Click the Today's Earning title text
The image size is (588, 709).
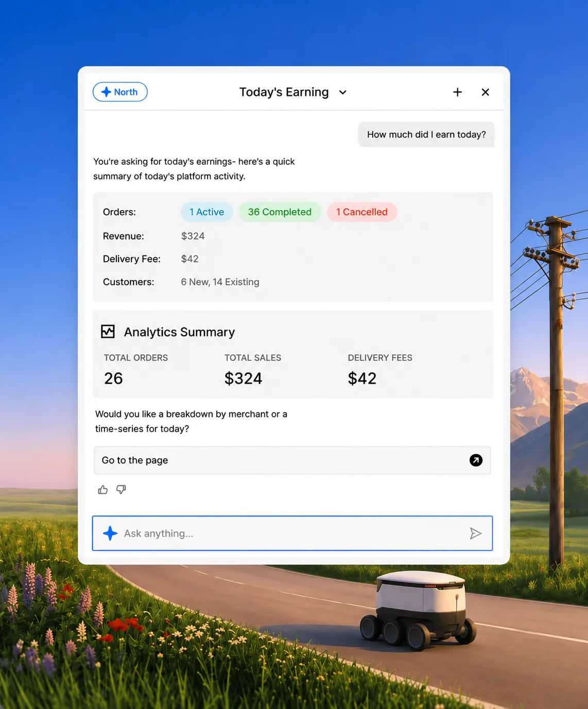coord(284,92)
